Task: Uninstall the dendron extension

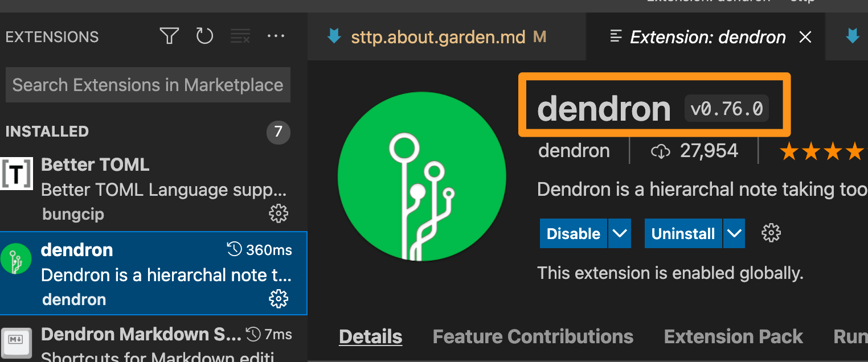Action: pyautogui.click(x=683, y=233)
